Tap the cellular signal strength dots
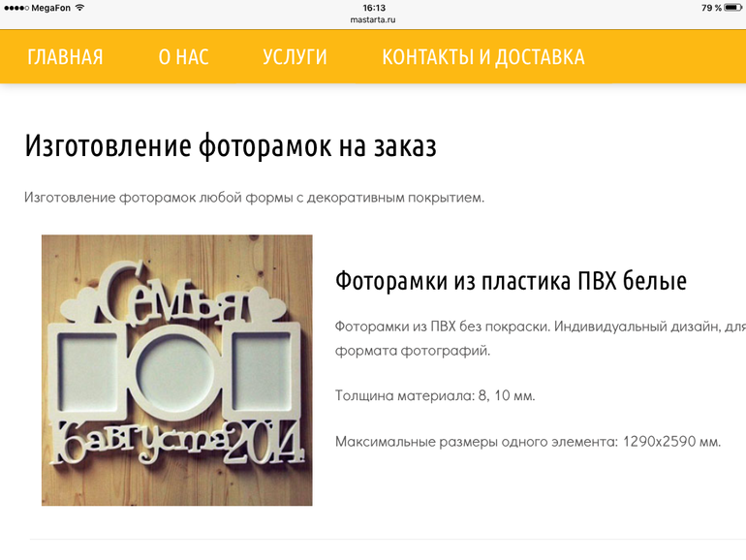The image size is (746, 560). tap(15, 8)
